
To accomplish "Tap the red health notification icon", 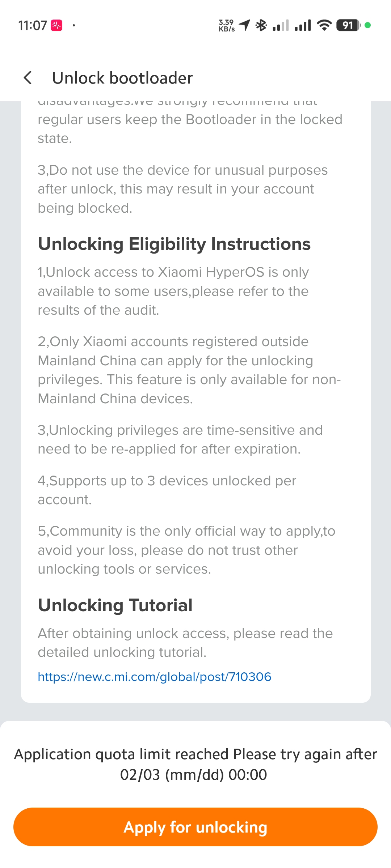I will [56, 25].
